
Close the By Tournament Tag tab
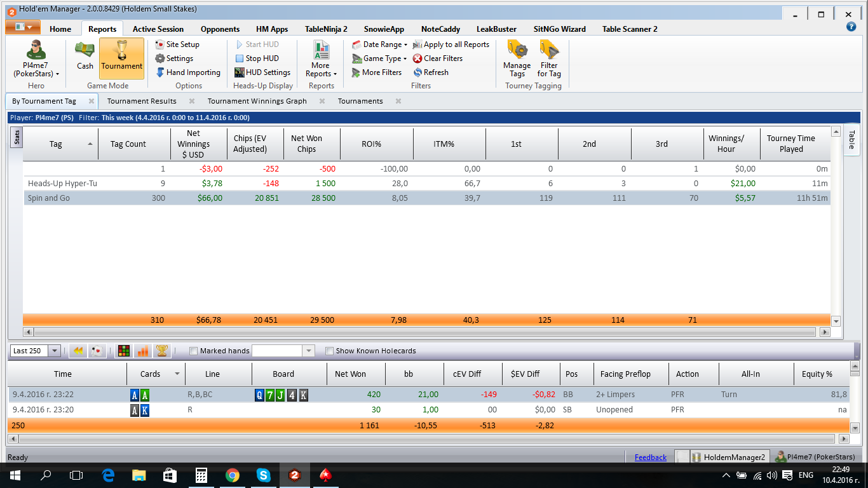click(x=92, y=101)
